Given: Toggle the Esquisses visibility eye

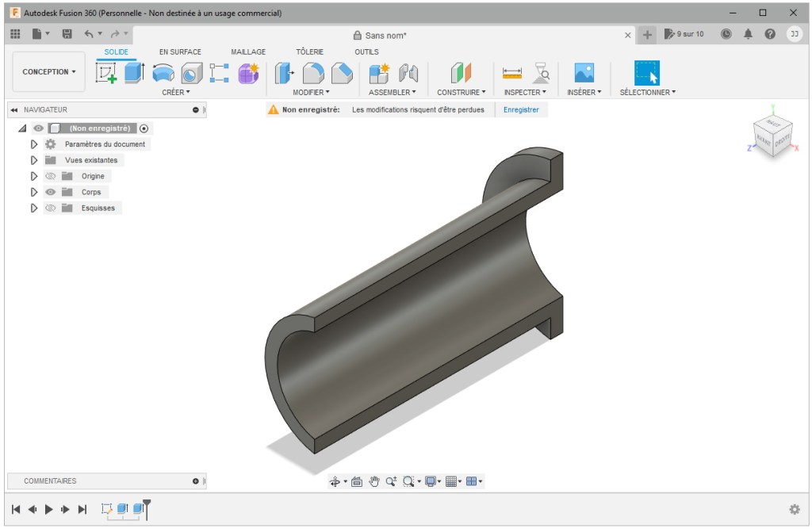Looking at the screenshot, I should [x=50, y=208].
